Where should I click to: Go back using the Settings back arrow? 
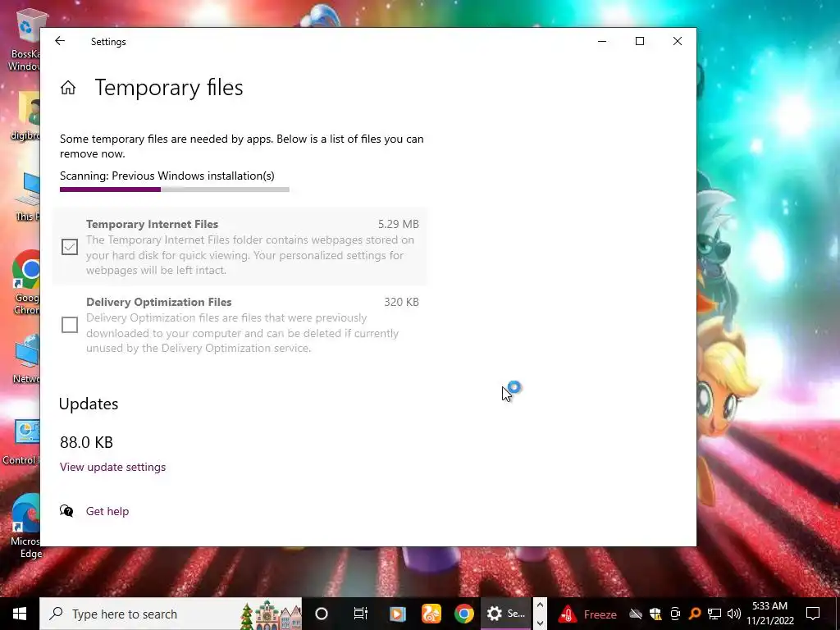click(59, 41)
